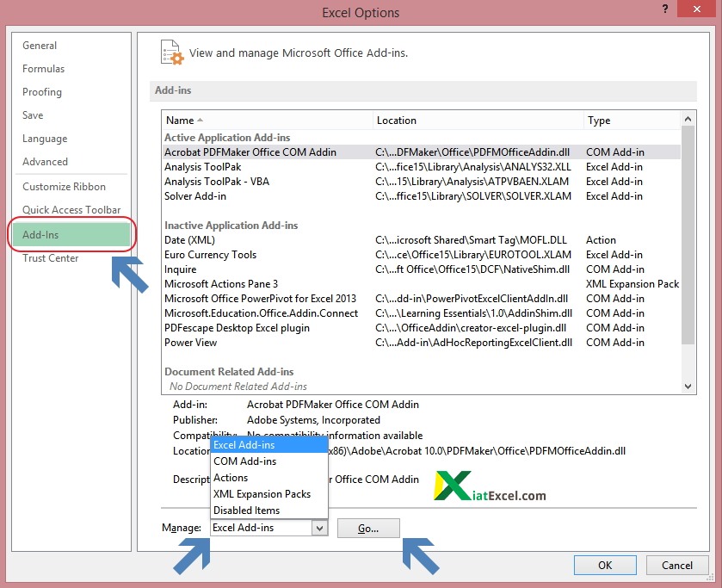The height and width of the screenshot is (588, 722).
Task: Click the Go... button
Action: click(x=368, y=529)
